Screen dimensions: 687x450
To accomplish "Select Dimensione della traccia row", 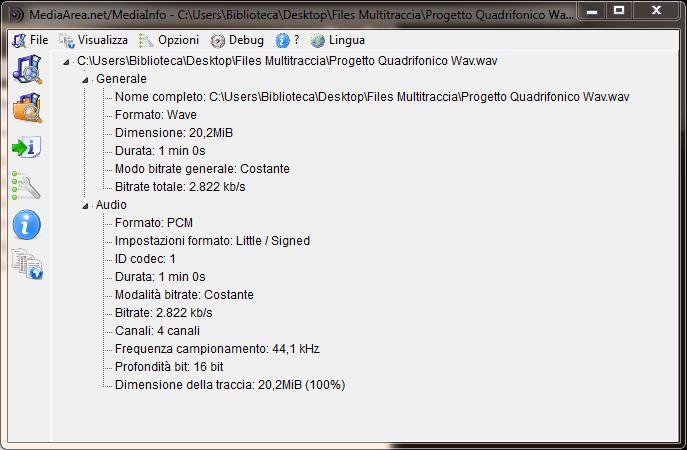I will (x=230, y=384).
